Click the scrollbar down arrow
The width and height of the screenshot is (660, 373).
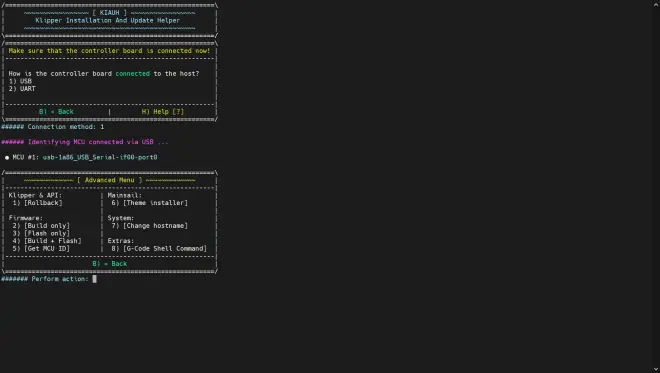656,369
